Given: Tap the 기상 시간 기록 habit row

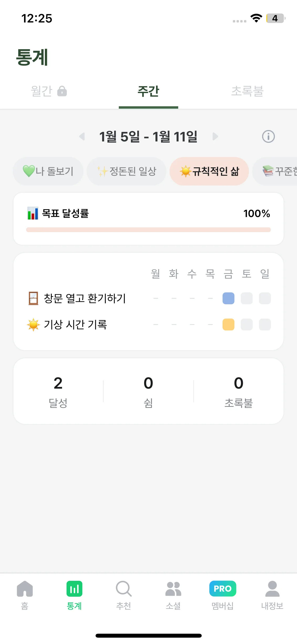Looking at the screenshot, I should click(75, 325).
